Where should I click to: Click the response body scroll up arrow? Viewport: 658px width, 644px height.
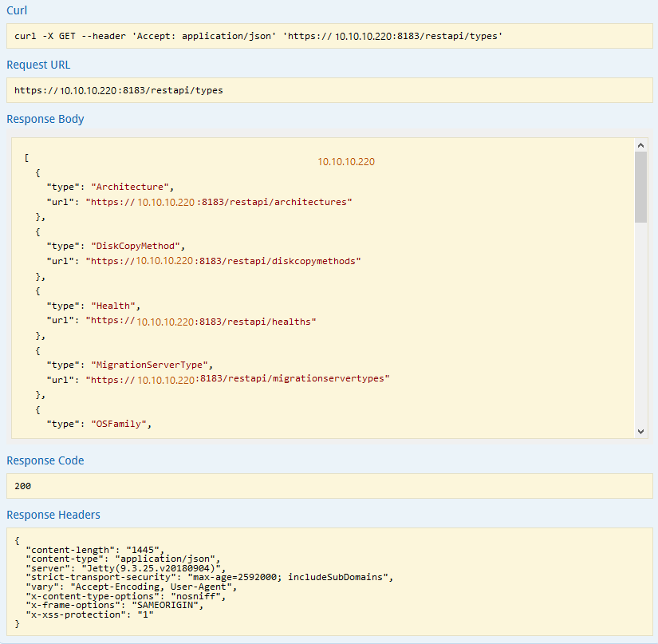coord(640,144)
